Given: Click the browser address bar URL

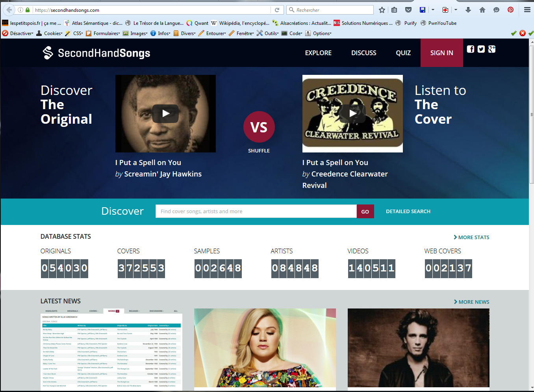Looking at the screenshot, I should (x=67, y=10).
